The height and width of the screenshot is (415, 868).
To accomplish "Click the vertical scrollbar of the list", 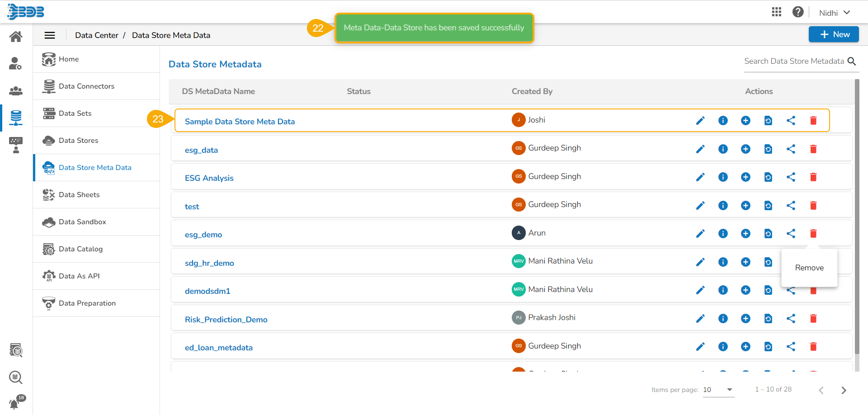I will pos(857,217).
